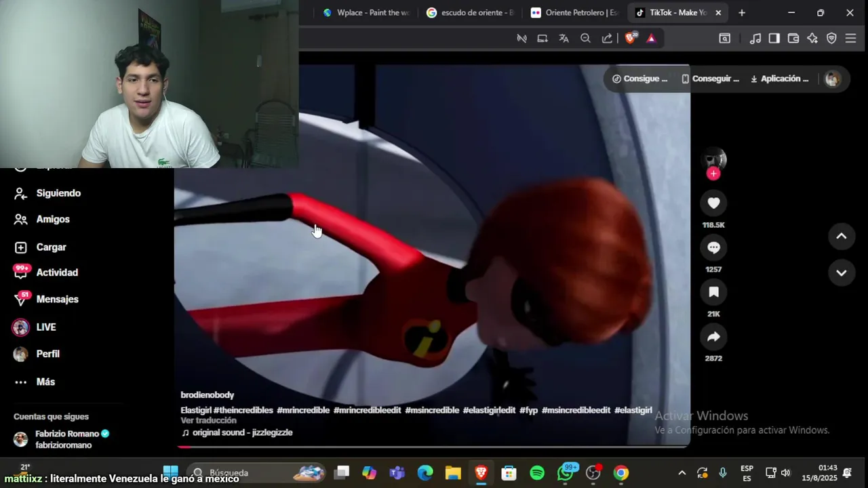The height and width of the screenshot is (488, 868).
Task: Click the zoom out magnifier icon
Action: point(585,39)
